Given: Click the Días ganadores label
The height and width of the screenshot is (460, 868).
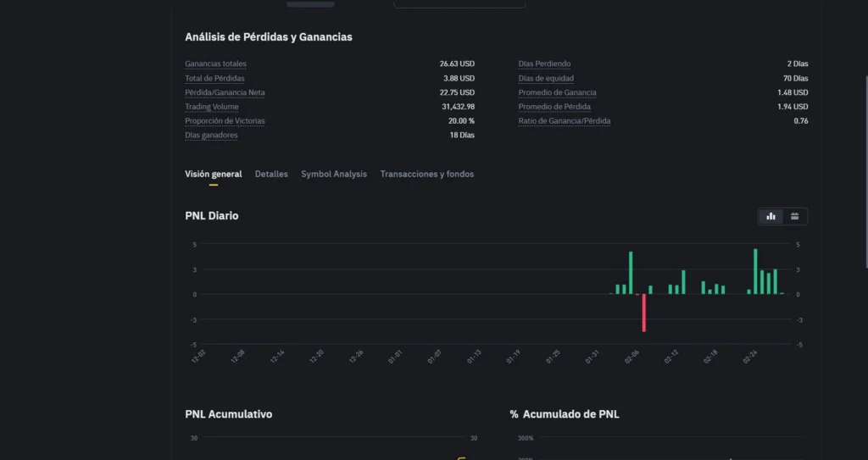Looking at the screenshot, I should [x=211, y=135].
